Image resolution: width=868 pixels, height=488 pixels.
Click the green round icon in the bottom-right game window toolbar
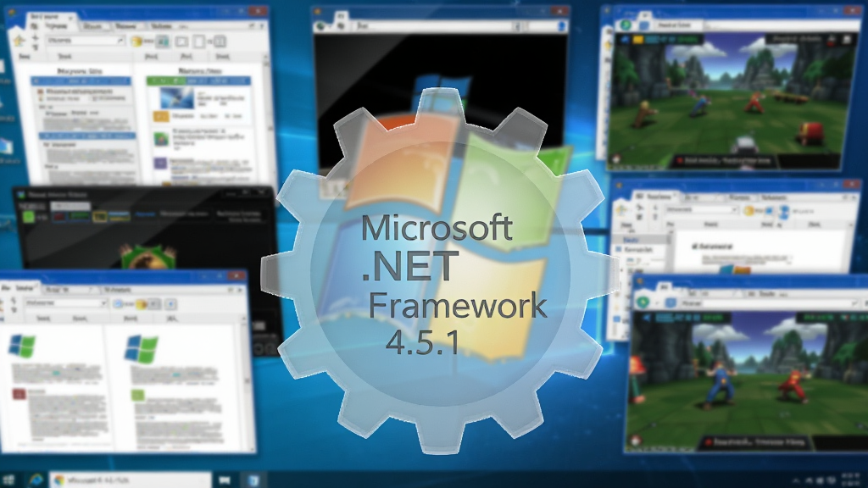tap(643, 302)
